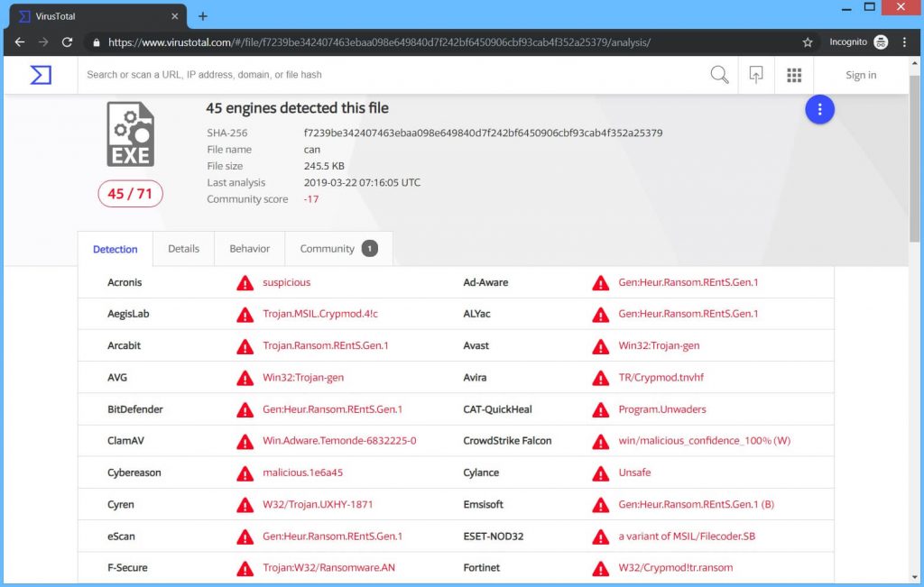Bookmark the page with the star icon
This screenshot has width=924, height=587.
click(808, 41)
